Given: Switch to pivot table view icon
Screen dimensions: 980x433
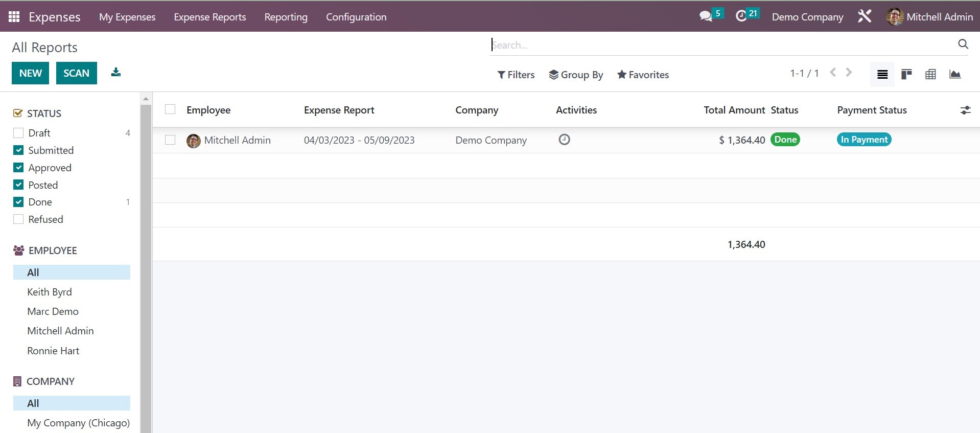Looking at the screenshot, I should click(930, 75).
